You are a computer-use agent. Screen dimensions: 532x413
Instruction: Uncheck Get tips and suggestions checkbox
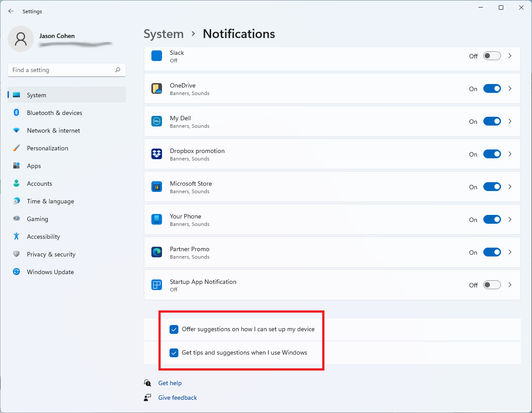pos(174,353)
